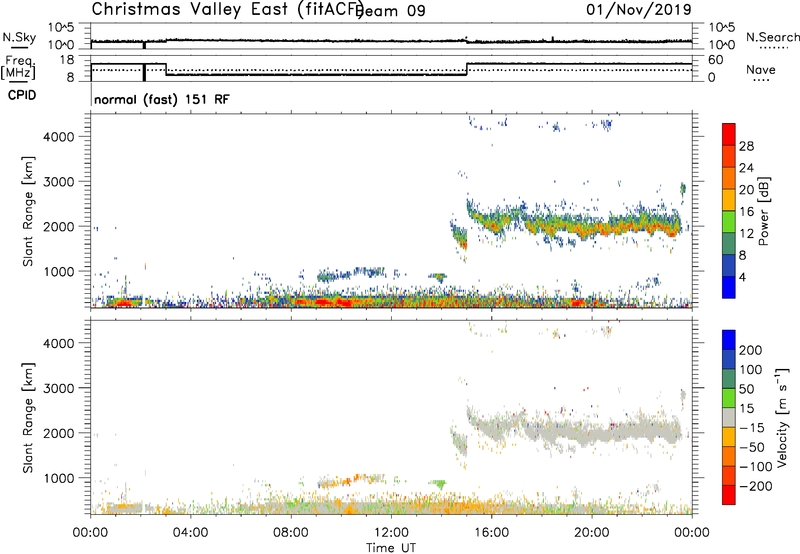
Task: Click Slant Range [km] label of power panel
Action: [x=28, y=211]
